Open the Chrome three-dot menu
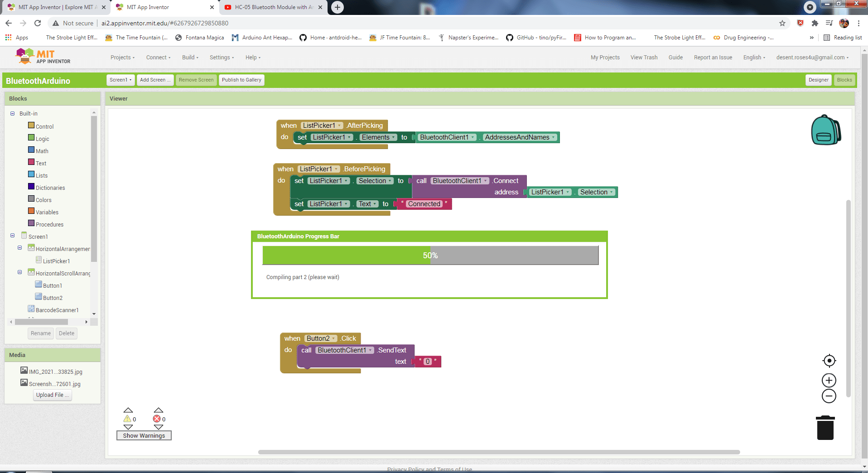The height and width of the screenshot is (473, 868). (858, 23)
